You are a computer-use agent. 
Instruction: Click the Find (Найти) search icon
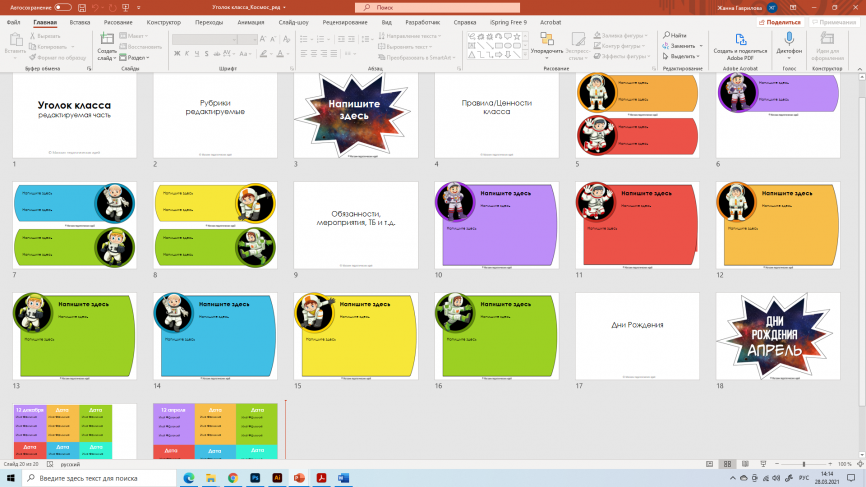[665, 35]
